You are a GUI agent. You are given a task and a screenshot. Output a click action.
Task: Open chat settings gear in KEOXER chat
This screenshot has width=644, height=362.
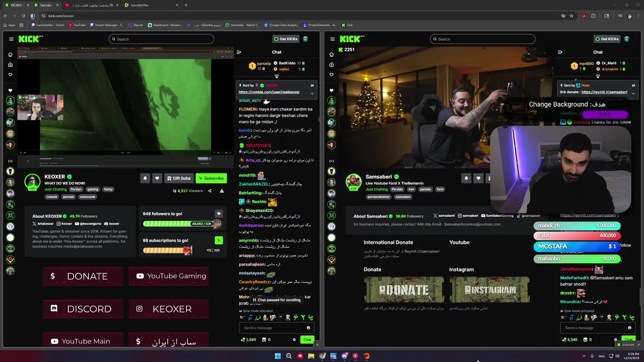coord(294,339)
